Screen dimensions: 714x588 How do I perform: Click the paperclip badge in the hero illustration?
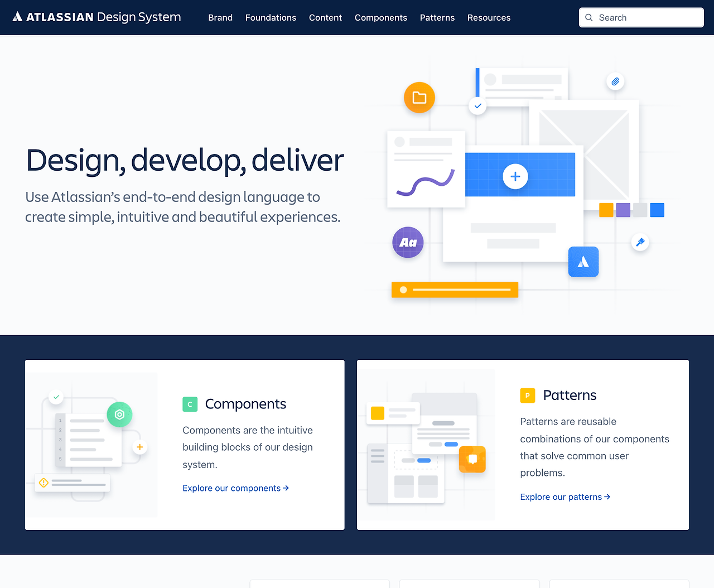(615, 81)
